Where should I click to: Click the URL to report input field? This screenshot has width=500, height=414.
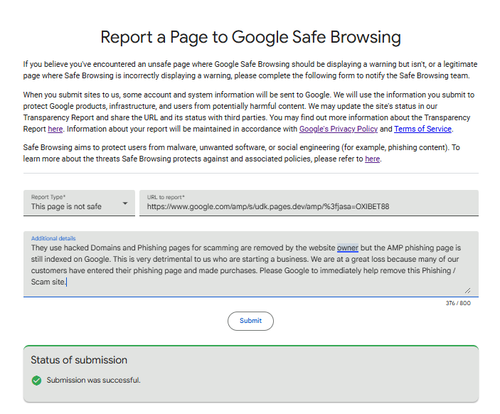tap(309, 203)
